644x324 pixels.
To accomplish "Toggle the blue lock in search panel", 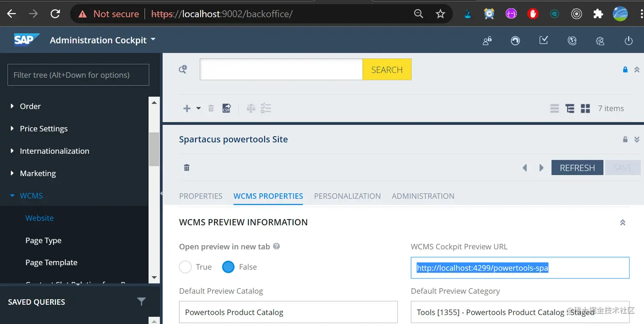I will click(x=625, y=69).
